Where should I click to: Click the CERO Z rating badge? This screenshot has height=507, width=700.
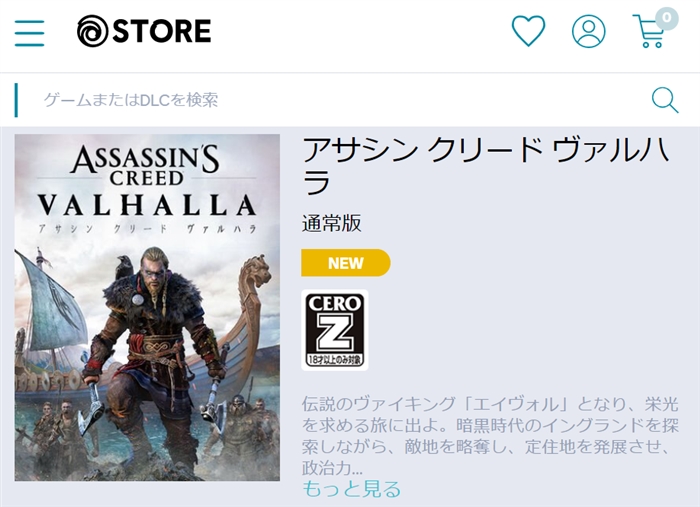[x=335, y=330]
